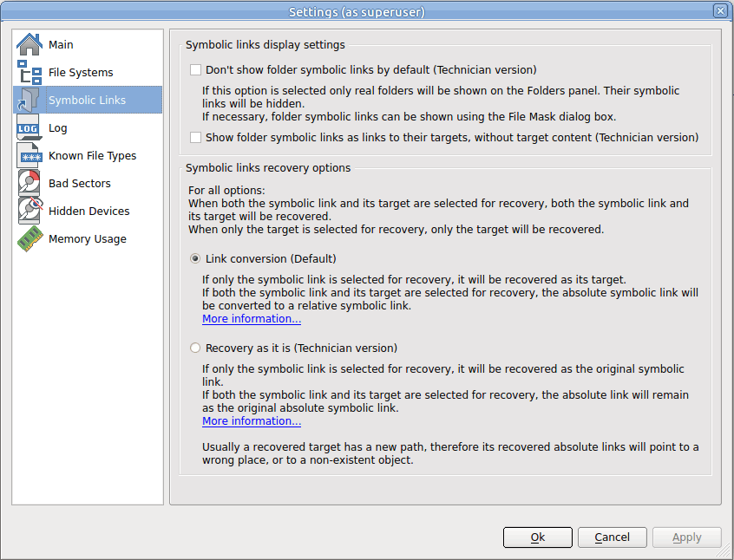The width and height of the screenshot is (734, 560).
Task: Choose the Hidden Devices disk icon
Action: 30,211
